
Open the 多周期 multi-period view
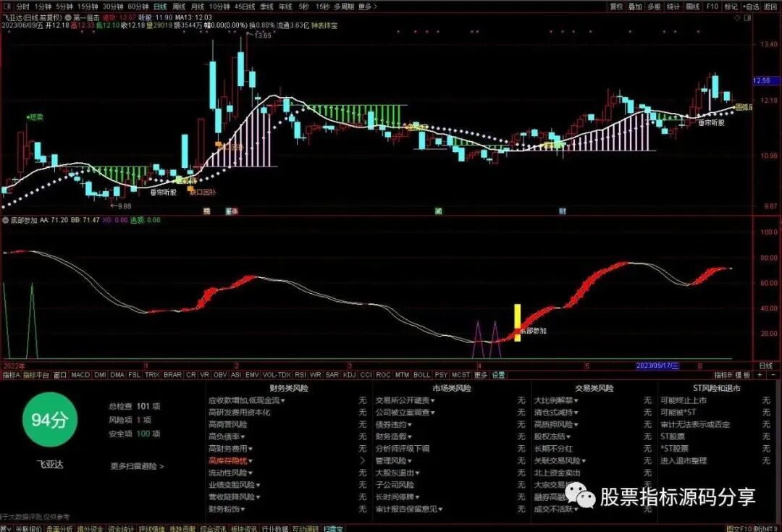click(x=344, y=7)
